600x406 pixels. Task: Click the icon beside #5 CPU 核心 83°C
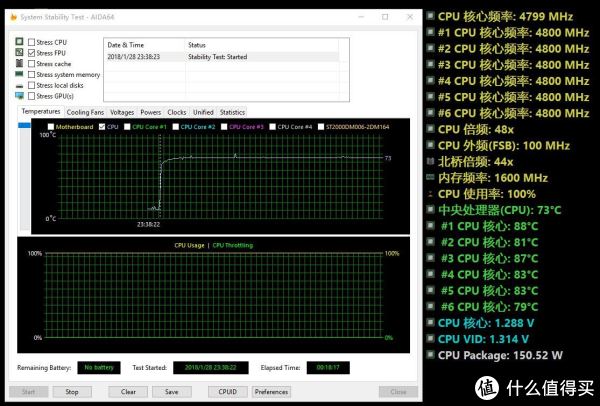click(x=431, y=290)
